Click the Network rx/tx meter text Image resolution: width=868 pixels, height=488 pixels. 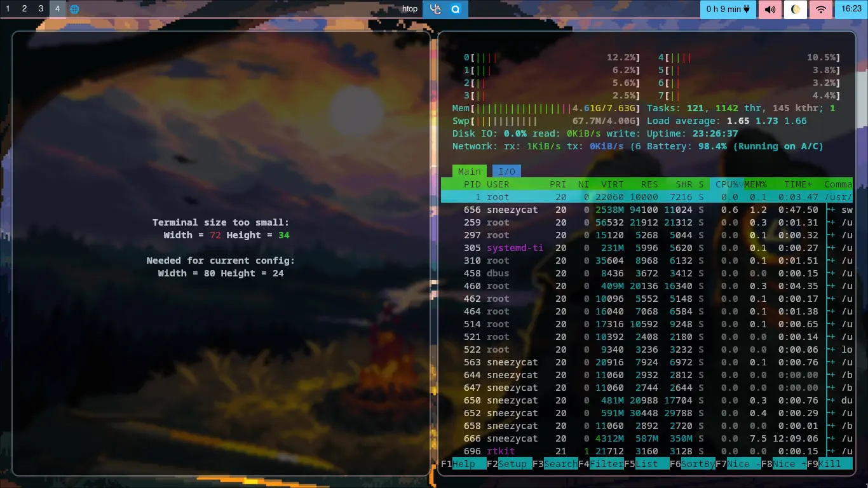[546, 146]
